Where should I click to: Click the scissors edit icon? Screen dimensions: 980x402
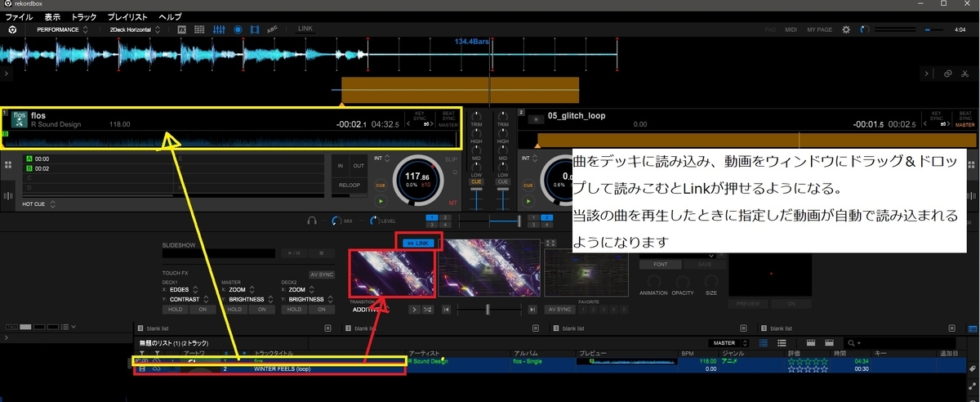(x=965, y=74)
